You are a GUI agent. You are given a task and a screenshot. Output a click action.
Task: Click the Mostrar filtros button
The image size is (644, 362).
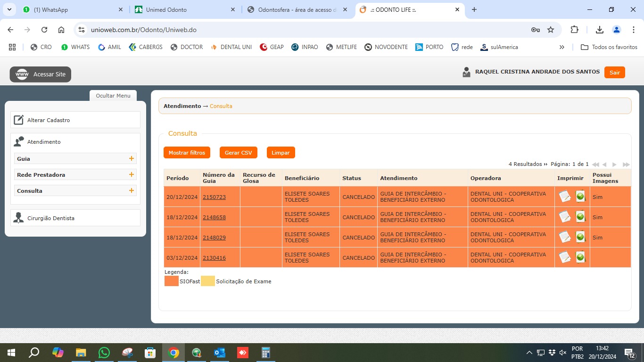pos(187,153)
